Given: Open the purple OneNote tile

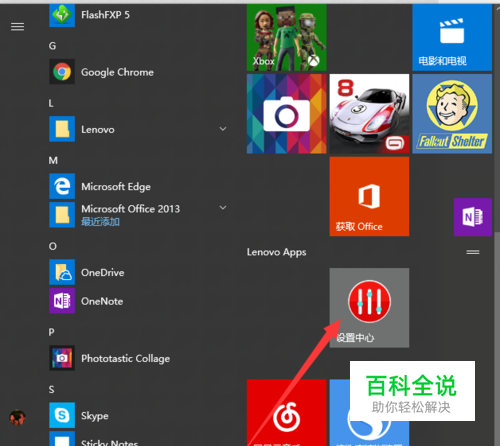Looking at the screenshot, I should 473,217.
